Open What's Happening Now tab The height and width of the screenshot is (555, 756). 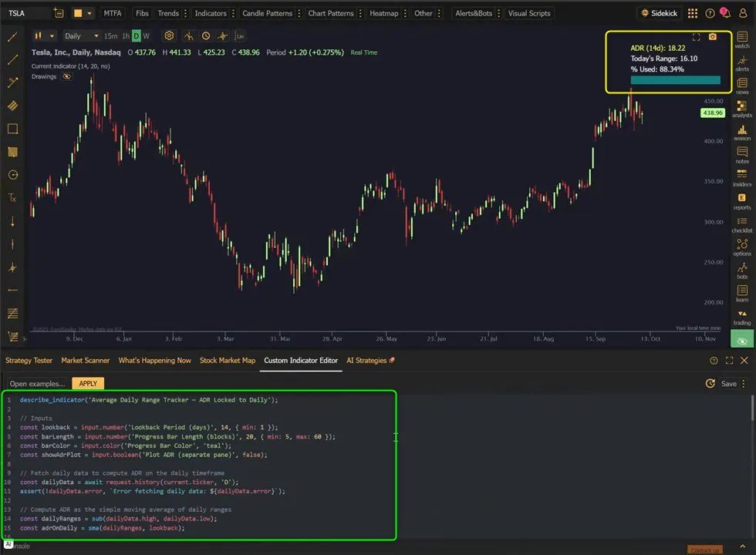(155, 361)
